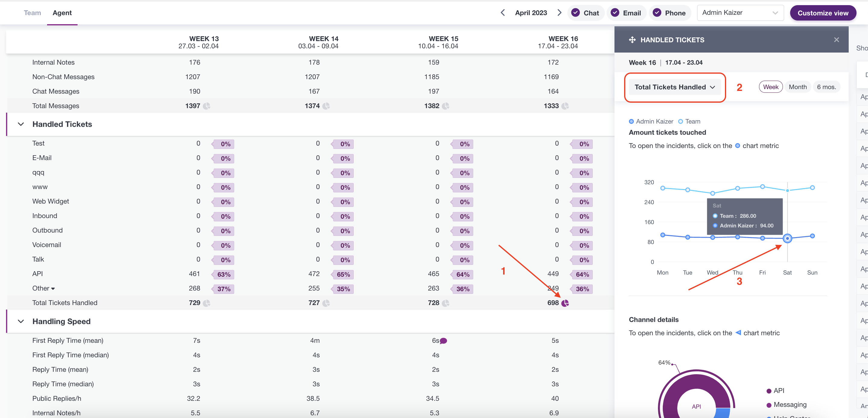The height and width of the screenshot is (418, 868).
Task: Go to next month arrow
Action: point(559,13)
